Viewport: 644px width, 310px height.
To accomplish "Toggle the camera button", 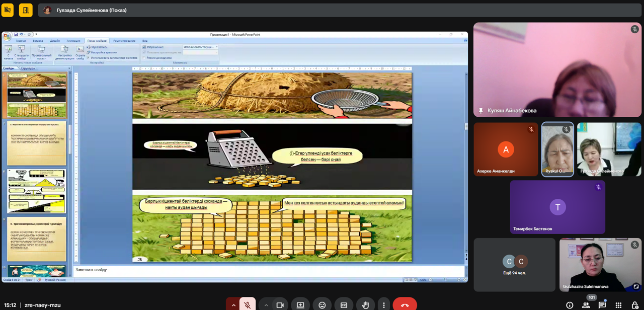I will point(280,305).
